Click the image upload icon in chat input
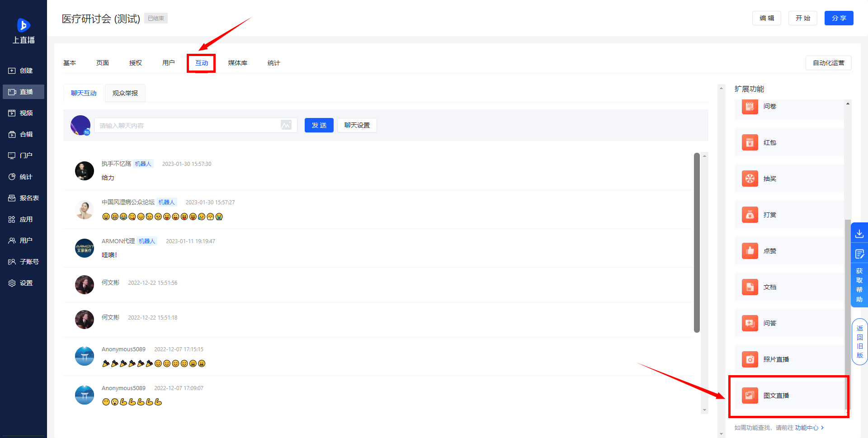868x438 pixels. coord(286,125)
